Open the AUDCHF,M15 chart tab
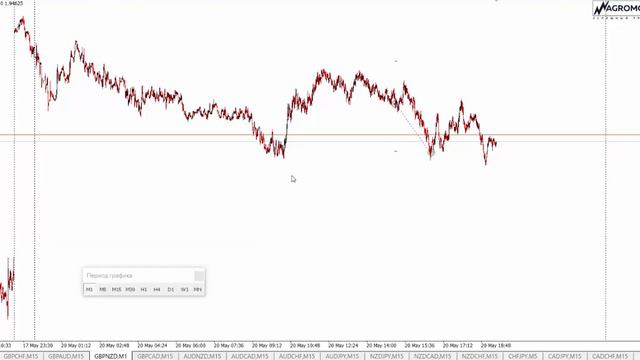This screenshot has width=640, height=360. [297, 356]
